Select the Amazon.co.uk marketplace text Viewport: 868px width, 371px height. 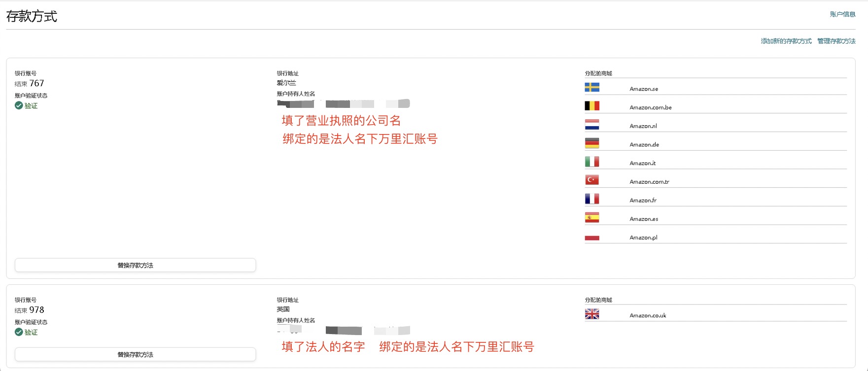pos(648,315)
